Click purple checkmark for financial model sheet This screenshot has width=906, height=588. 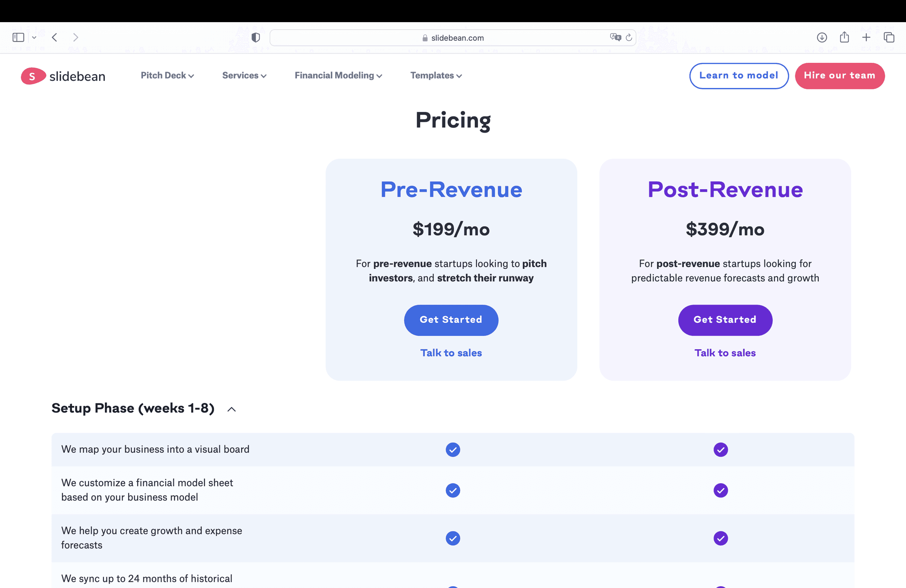coord(720,490)
